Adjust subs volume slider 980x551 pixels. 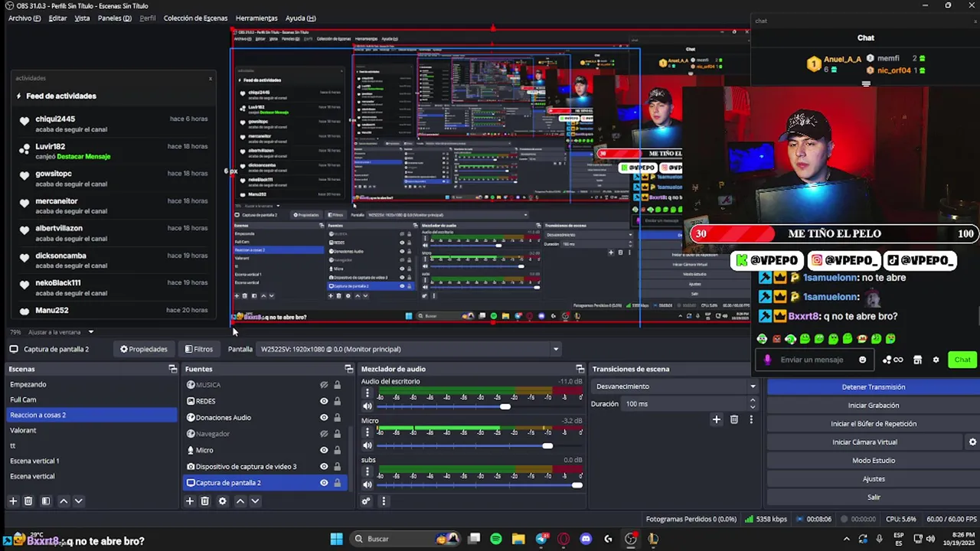click(x=577, y=484)
